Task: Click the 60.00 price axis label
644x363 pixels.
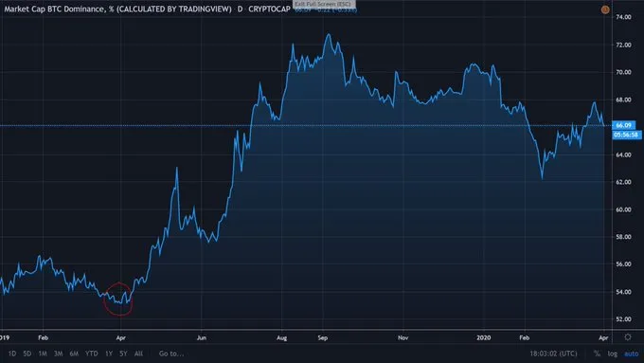Action: tap(623, 209)
